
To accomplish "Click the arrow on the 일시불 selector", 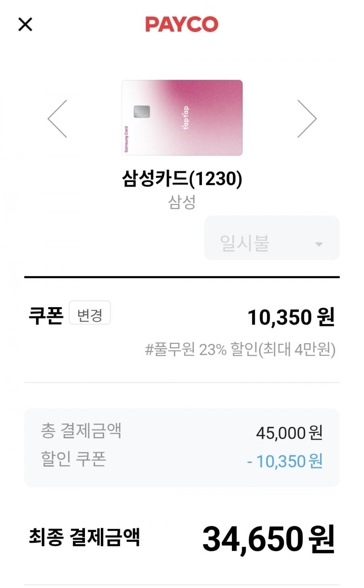I will pyautogui.click(x=319, y=244).
